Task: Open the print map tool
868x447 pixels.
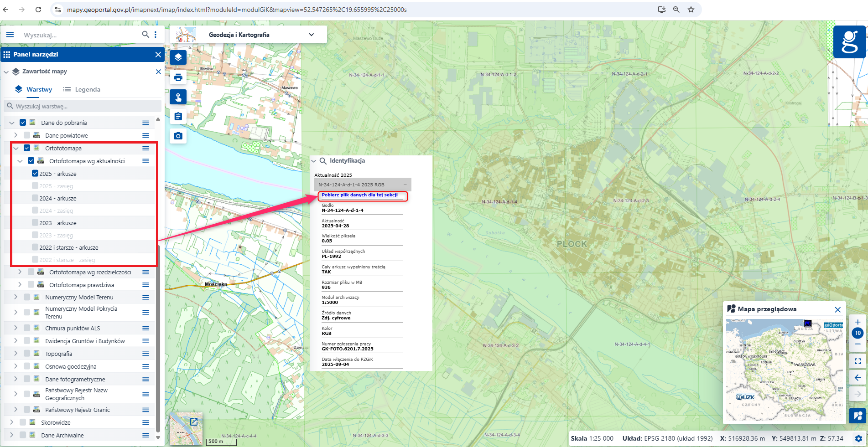Action: point(178,77)
